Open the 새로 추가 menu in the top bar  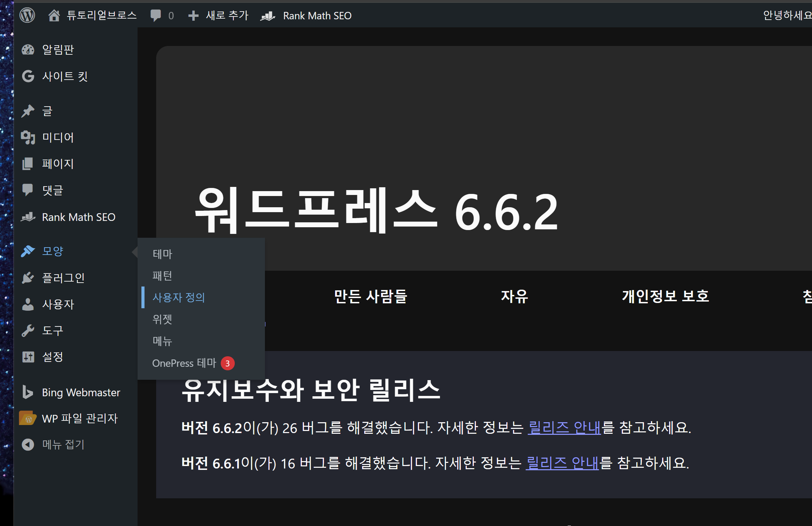click(x=218, y=15)
